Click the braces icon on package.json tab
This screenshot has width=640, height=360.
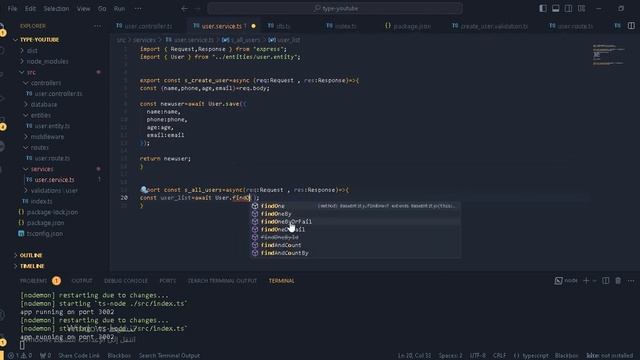pos(388,26)
